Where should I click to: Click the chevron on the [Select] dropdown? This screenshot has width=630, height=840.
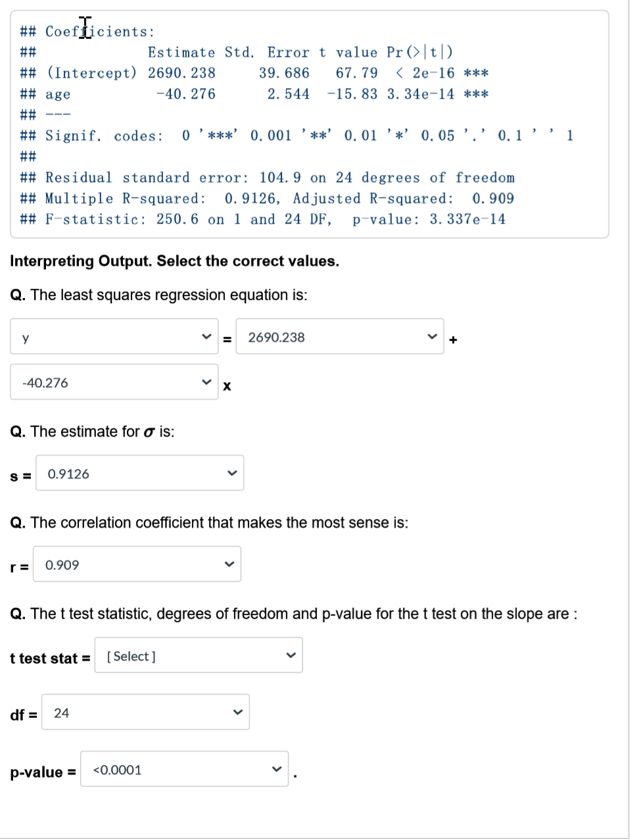[290, 655]
